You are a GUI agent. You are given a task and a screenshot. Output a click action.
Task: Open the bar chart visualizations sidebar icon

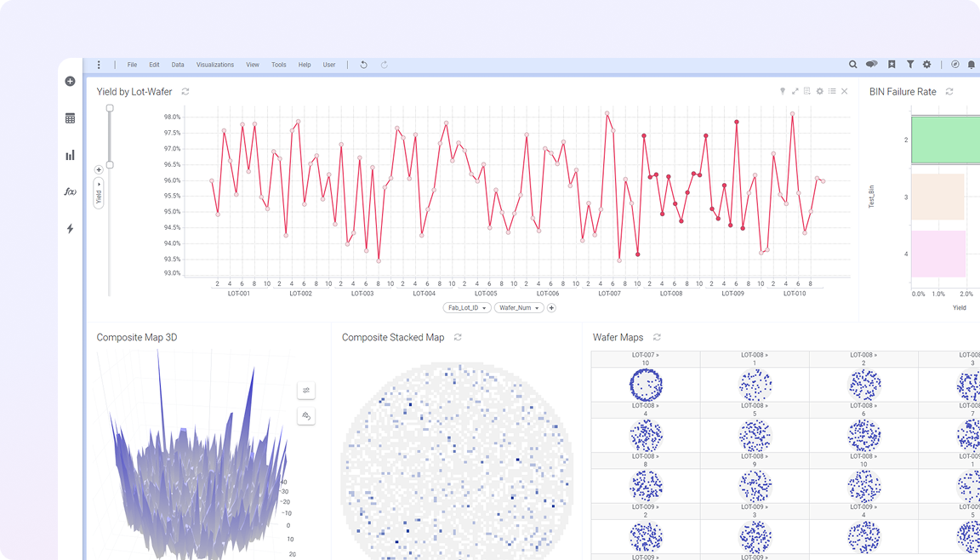[70, 155]
